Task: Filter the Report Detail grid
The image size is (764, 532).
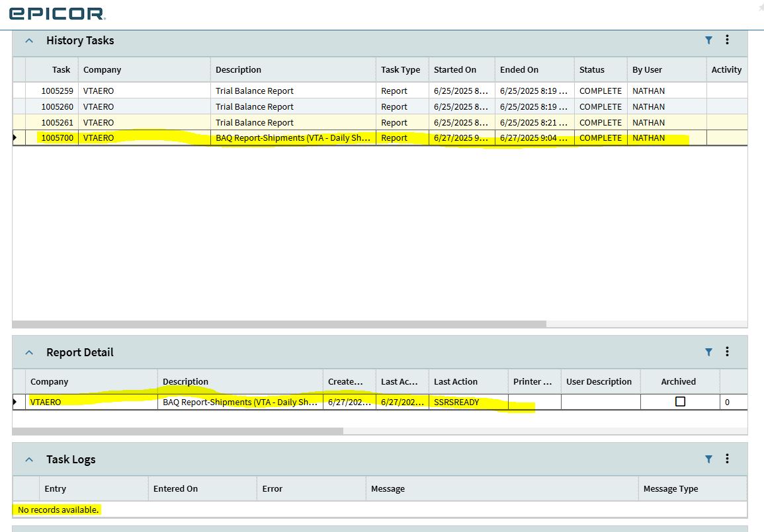Action: [x=708, y=352]
